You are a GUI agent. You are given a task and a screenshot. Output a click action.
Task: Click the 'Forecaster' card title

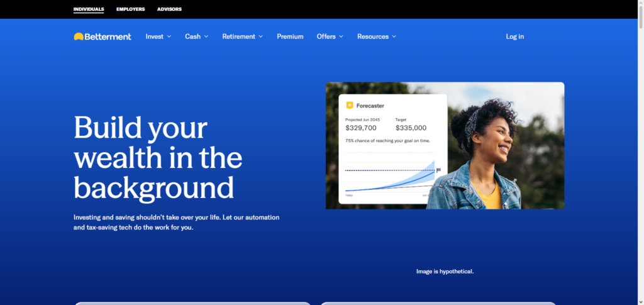pyautogui.click(x=370, y=106)
